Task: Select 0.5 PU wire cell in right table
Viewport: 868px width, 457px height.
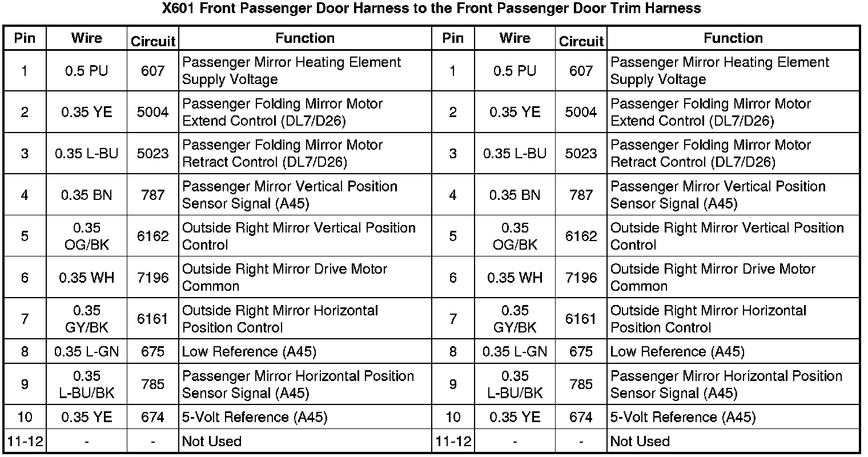Action: coord(515,71)
